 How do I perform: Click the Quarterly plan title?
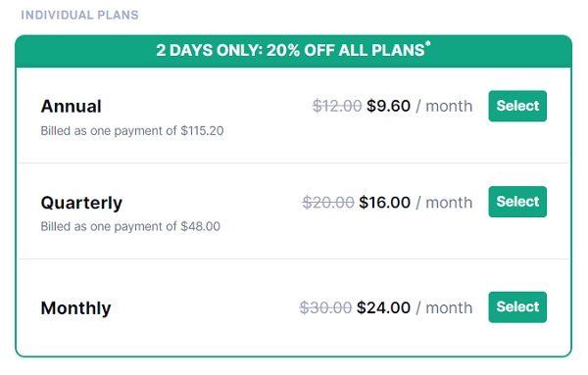tap(81, 203)
